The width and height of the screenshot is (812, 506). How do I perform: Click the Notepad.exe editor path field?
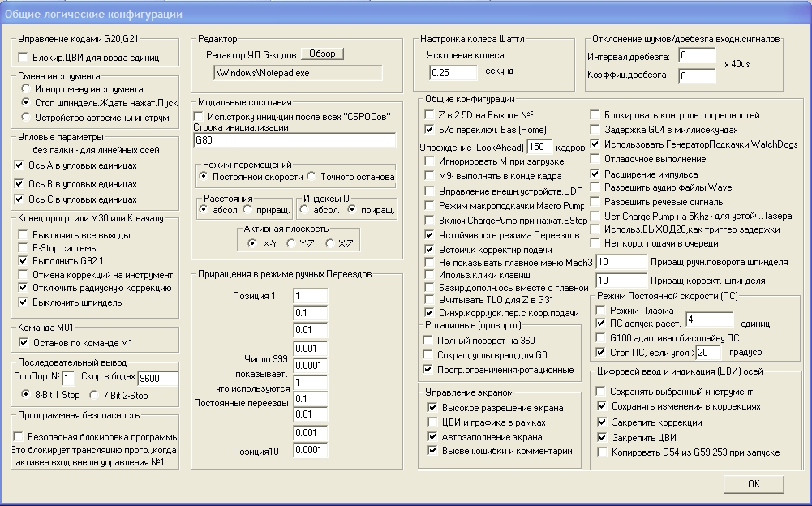298,73
